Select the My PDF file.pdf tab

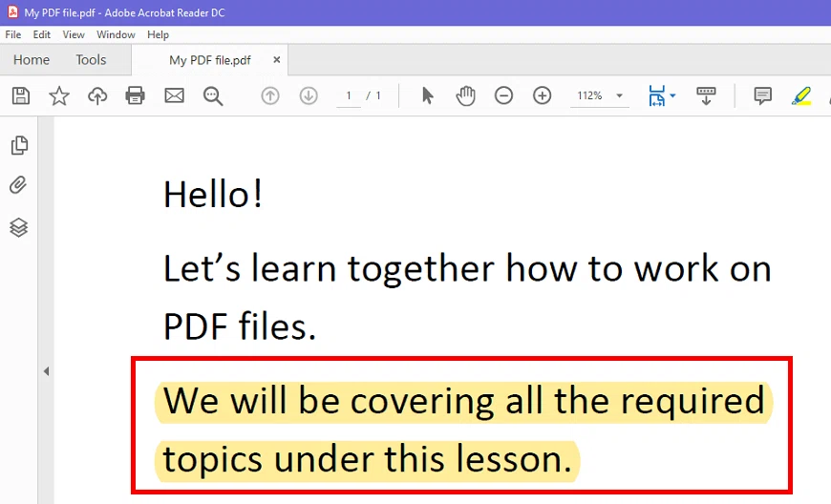[x=210, y=60]
